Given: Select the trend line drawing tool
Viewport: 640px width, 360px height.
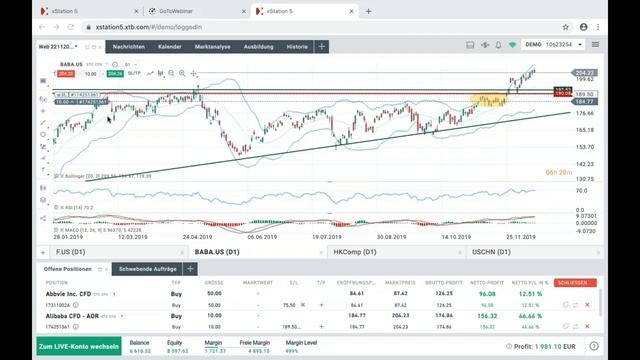Looking at the screenshot, I should tap(43, 122).
